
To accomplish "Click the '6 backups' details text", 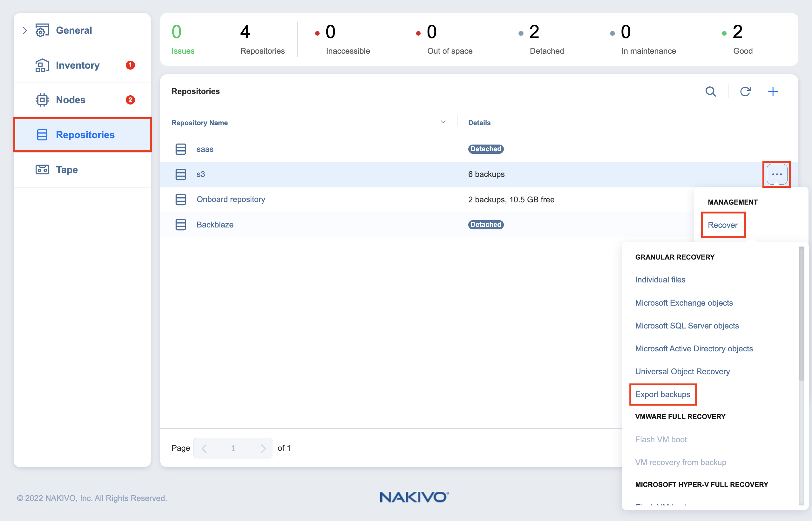I will [486, 174].
